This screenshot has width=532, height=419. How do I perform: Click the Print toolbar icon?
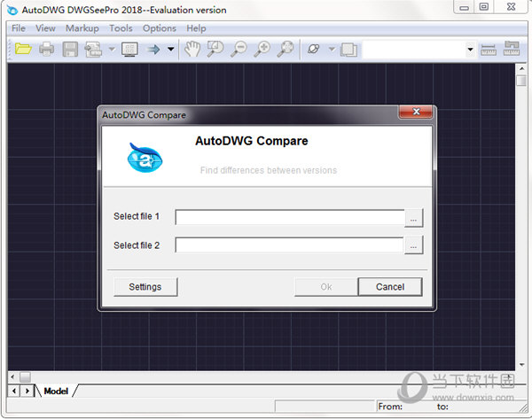pos(46,49)
